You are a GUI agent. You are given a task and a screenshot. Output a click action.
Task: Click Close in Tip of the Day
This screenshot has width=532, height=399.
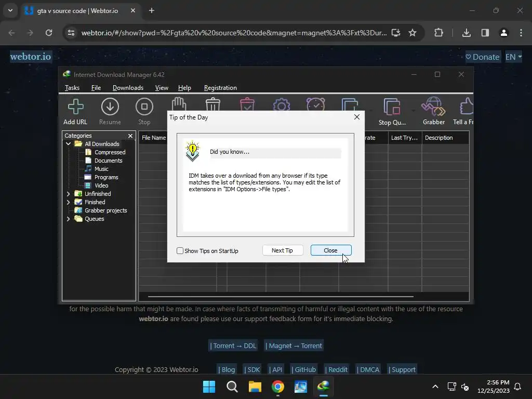[x=331, y=250]
